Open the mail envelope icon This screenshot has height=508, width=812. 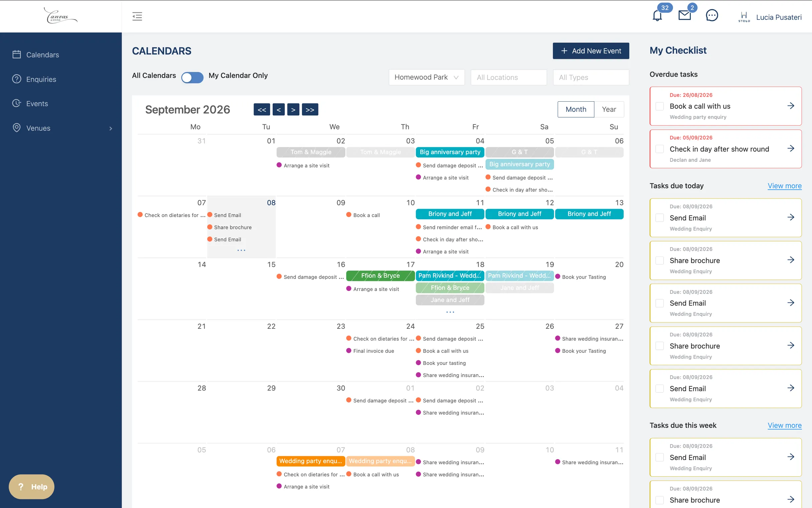click(684, 15)
